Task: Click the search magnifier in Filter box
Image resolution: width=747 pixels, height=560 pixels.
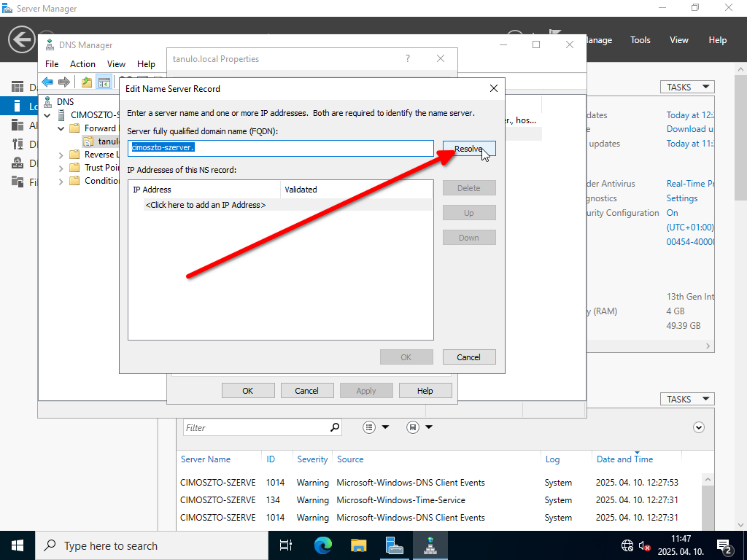Action: pyautogui.click(x=335, y=427)
